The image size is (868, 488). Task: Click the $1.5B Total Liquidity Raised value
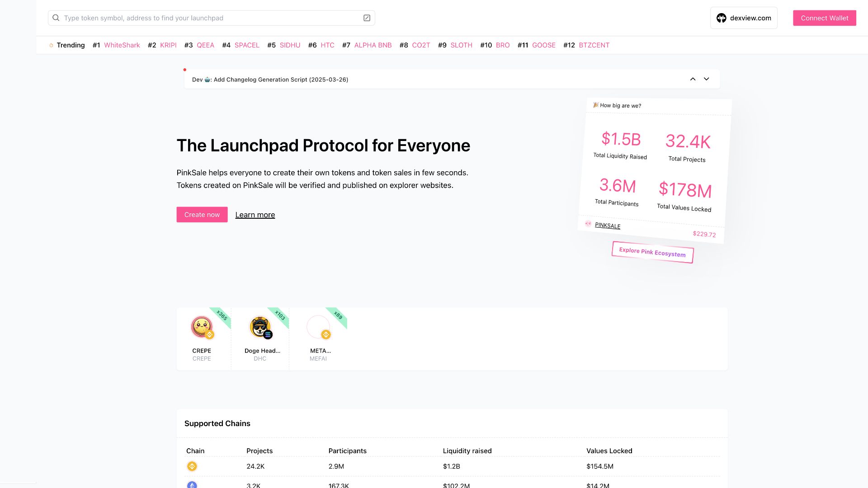click(x=621, y=140)
